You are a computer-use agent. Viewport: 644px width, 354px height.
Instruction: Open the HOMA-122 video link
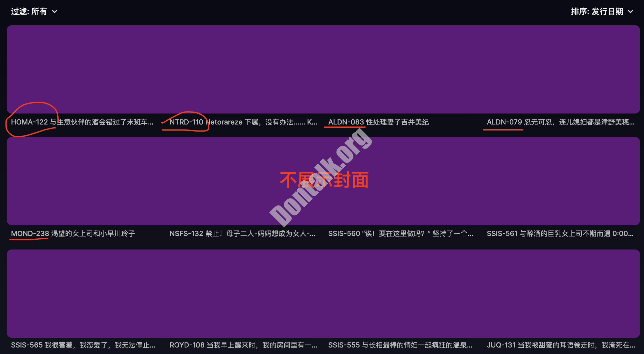tap(83, 122)
